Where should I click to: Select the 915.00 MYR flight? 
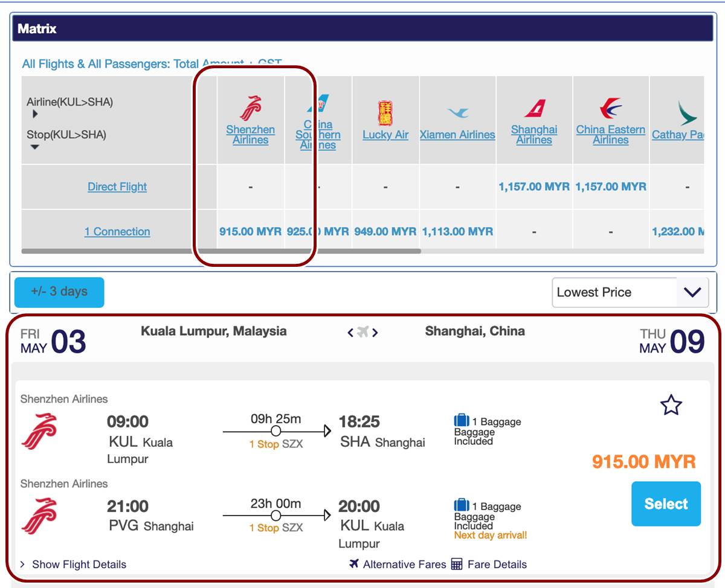pyautogui.click(x=666, y=504)
